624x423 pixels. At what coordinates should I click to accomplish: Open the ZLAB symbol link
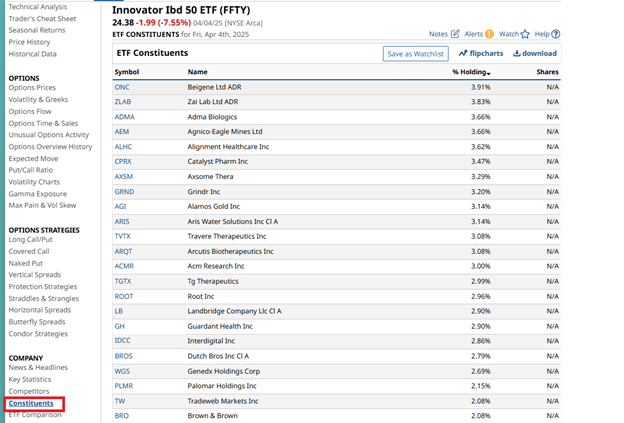[123, 101]
